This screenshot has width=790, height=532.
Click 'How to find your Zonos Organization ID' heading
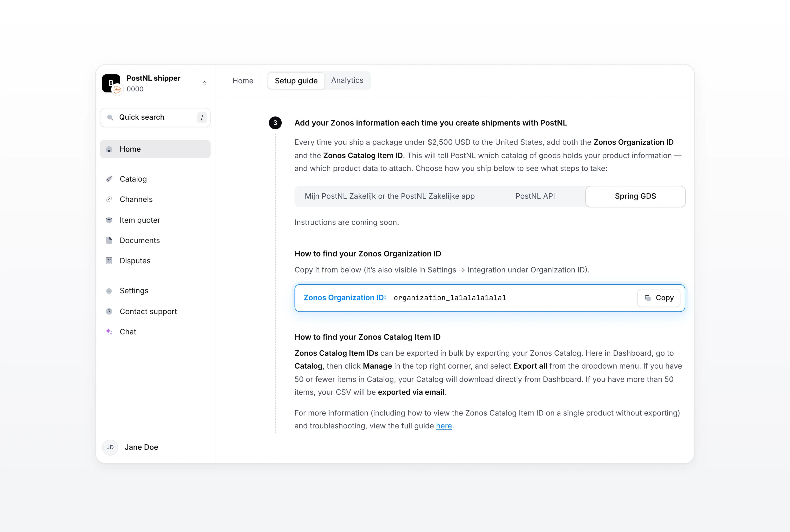(368, 254)
